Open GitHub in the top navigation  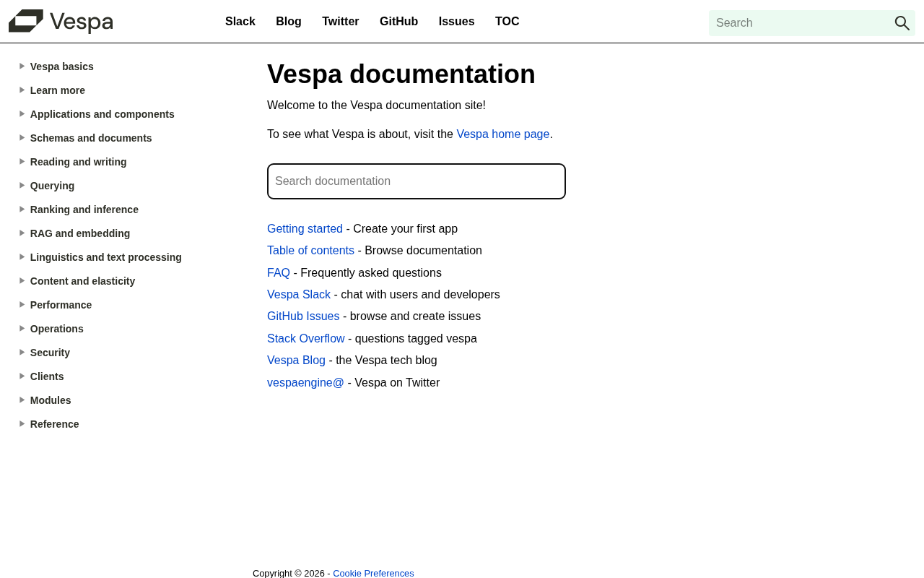coord(398,22)
